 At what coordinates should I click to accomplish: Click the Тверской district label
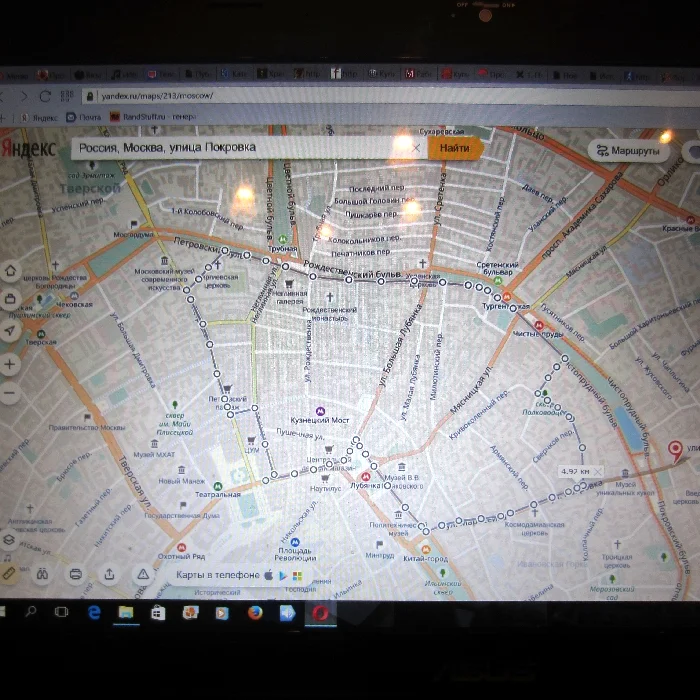tap(91, 188)
